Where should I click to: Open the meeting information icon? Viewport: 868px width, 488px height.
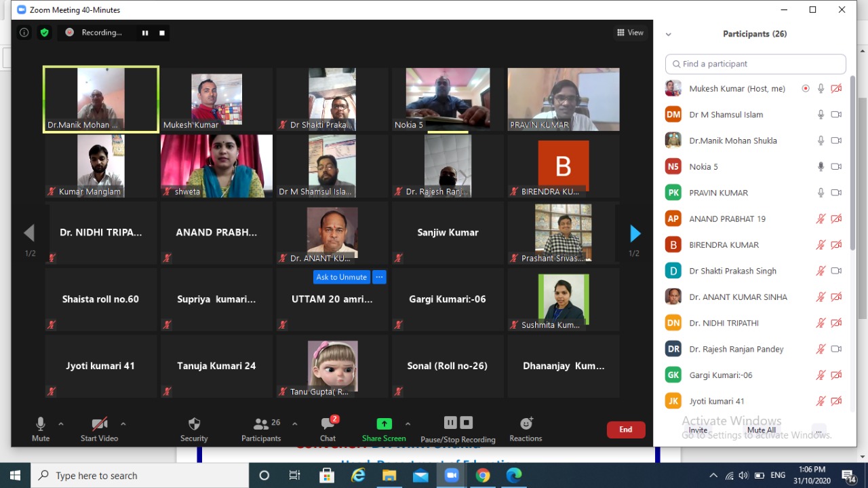(x=24, y=33)
